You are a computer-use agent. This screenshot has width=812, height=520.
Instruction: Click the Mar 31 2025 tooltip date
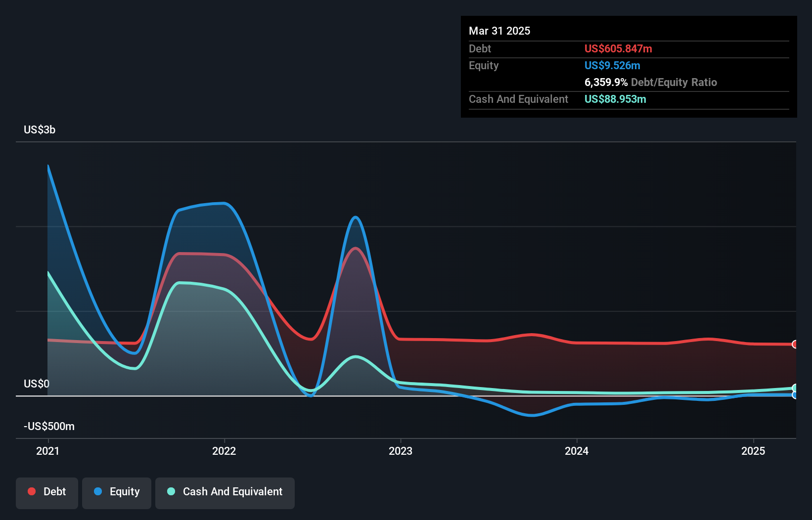pos(499,31)
